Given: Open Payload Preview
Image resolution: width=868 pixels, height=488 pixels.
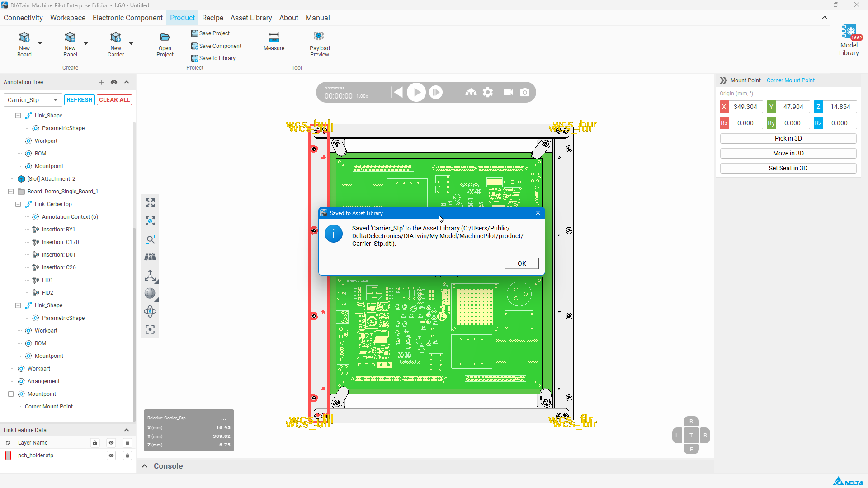Looking at the screenshot, I should pyautogui.click(x=320, y=44).
